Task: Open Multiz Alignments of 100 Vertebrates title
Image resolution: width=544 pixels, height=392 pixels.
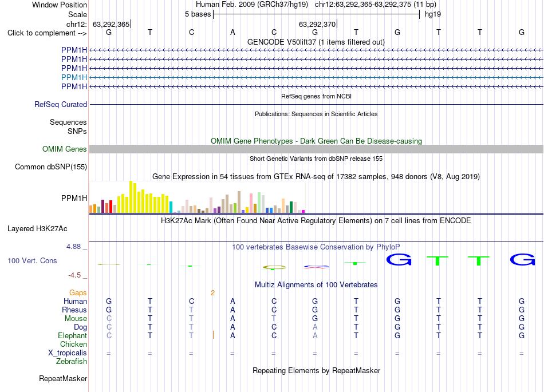Action: pyautogui.click(x=316, y=285)
